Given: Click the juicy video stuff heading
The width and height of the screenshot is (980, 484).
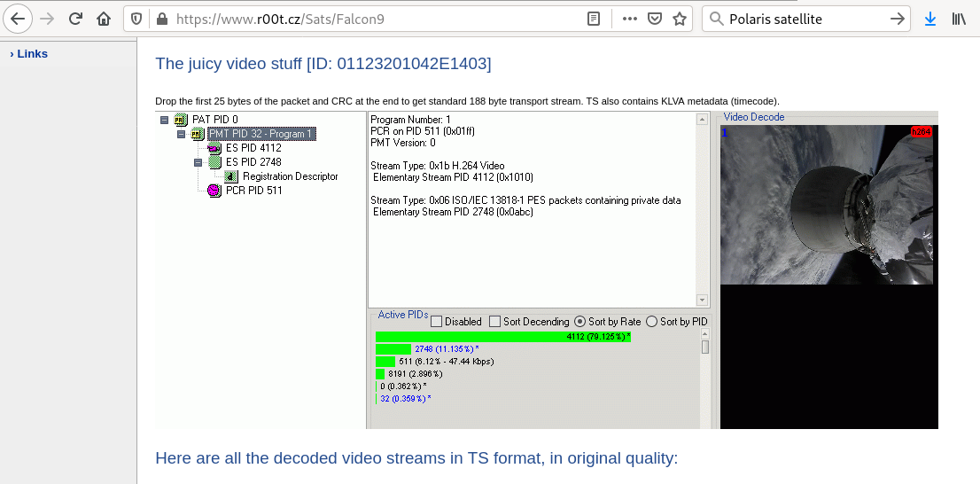Looking at the screenshot, I should (323, 64).
